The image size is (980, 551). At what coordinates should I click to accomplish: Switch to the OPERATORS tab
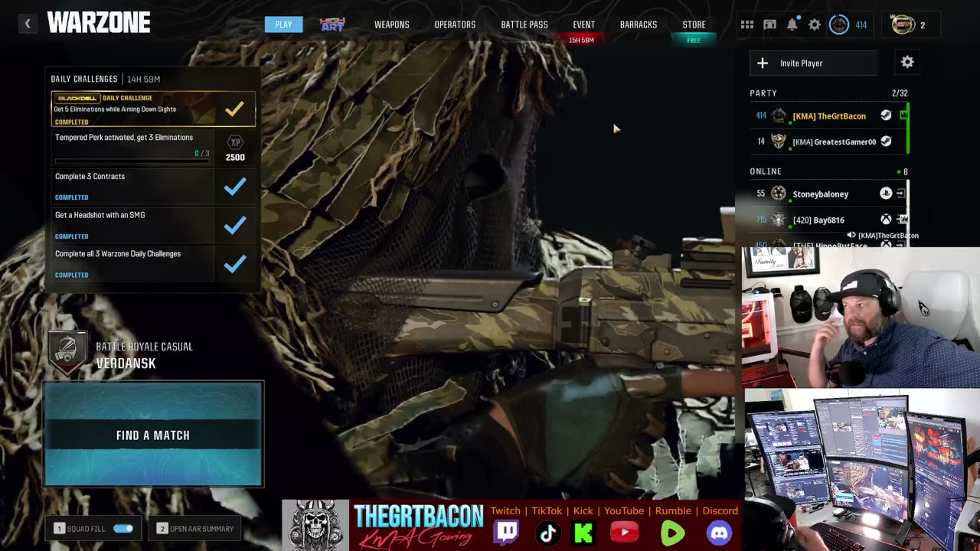point(455,24)
